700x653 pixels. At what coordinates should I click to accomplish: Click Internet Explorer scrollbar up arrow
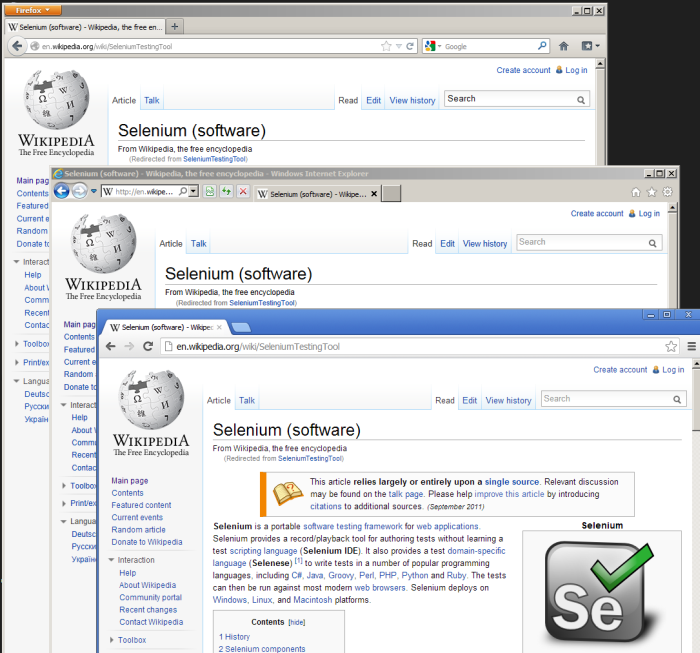pos(673,208)
